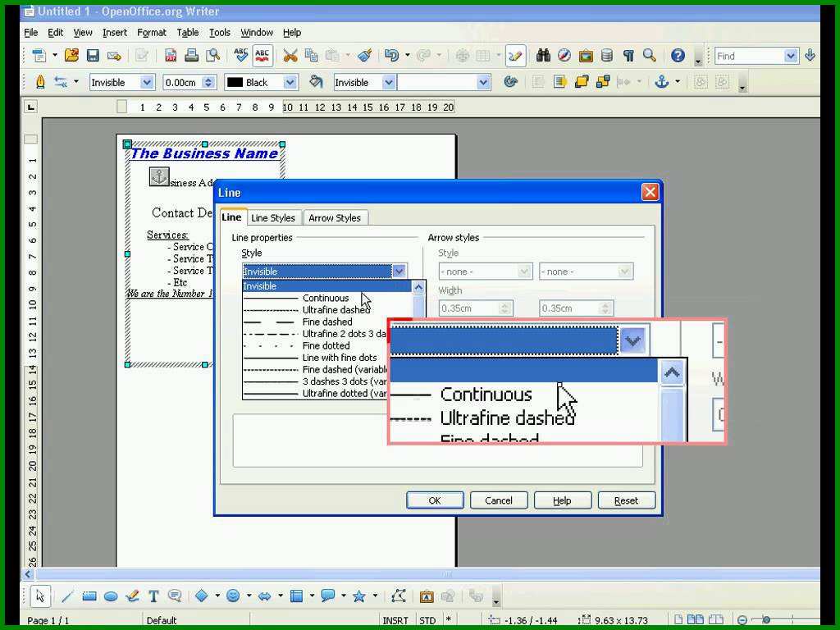Viewport: 840px width, 630px height.
Task: Choose Fine dotted in the style list
Action: [327, 345]
